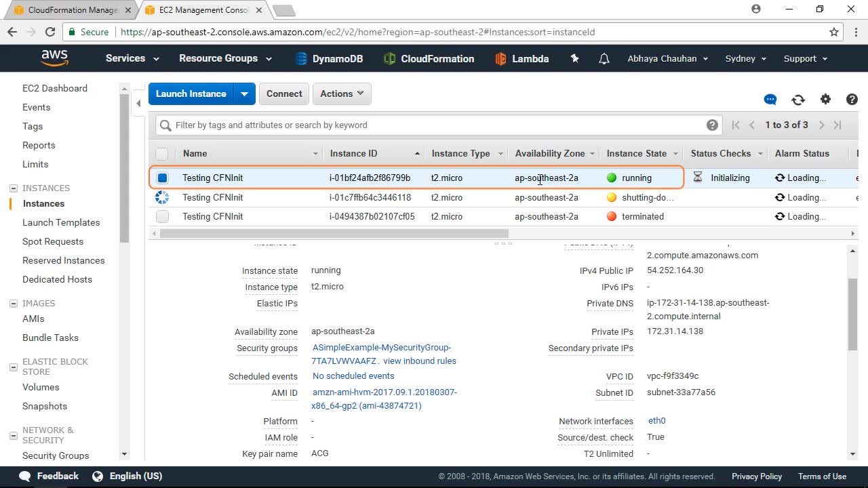
Task: Collapse the INSTANCES sidebar section
Action: 13,188
